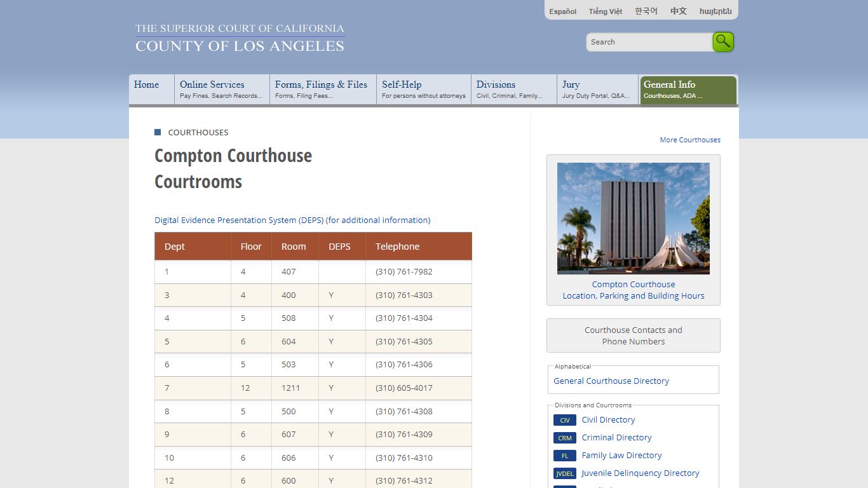Open Juvenile Delinquency Directory link
The height and width of the screenshot is (488, 868).
click(640, 473)
